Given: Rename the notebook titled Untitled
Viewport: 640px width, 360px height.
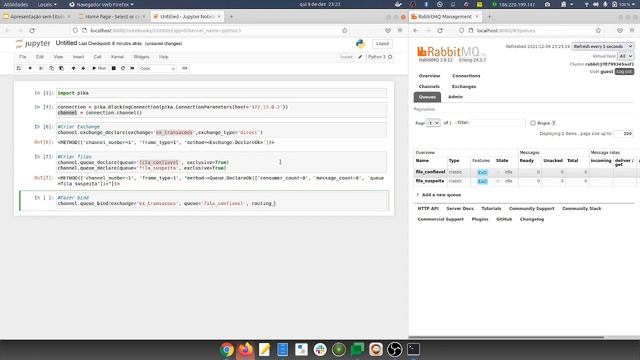Looking at the screenshot, I should click(66, 43).
